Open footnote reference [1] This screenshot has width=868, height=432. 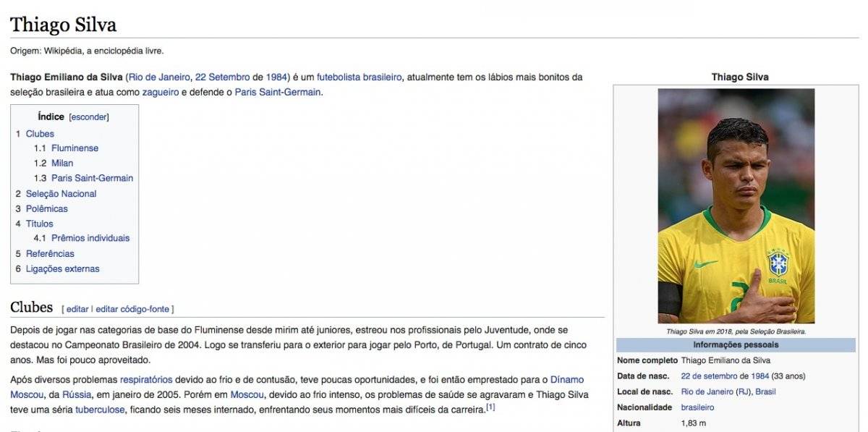pyautogui.click(x=490, y=407)
